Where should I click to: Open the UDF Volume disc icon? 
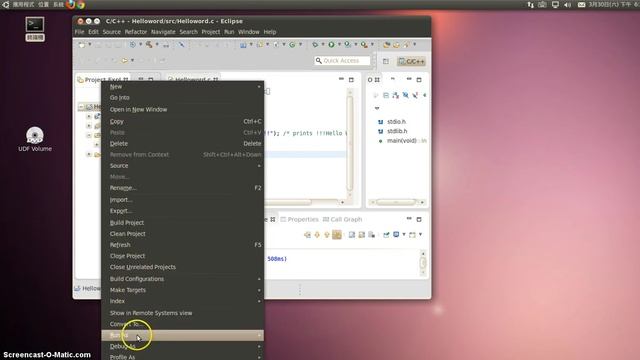coord(35,139)
